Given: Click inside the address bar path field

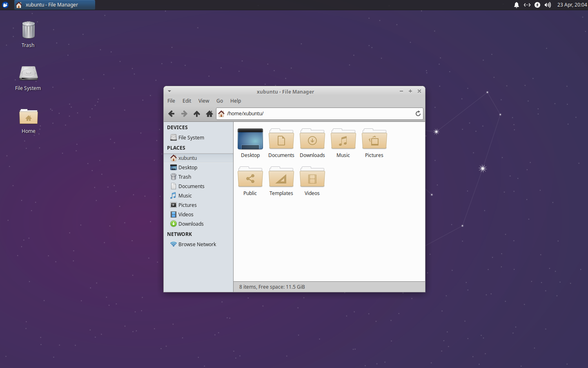Looking at the screenshot, I should pyautogui.click(x=286, y=113).
